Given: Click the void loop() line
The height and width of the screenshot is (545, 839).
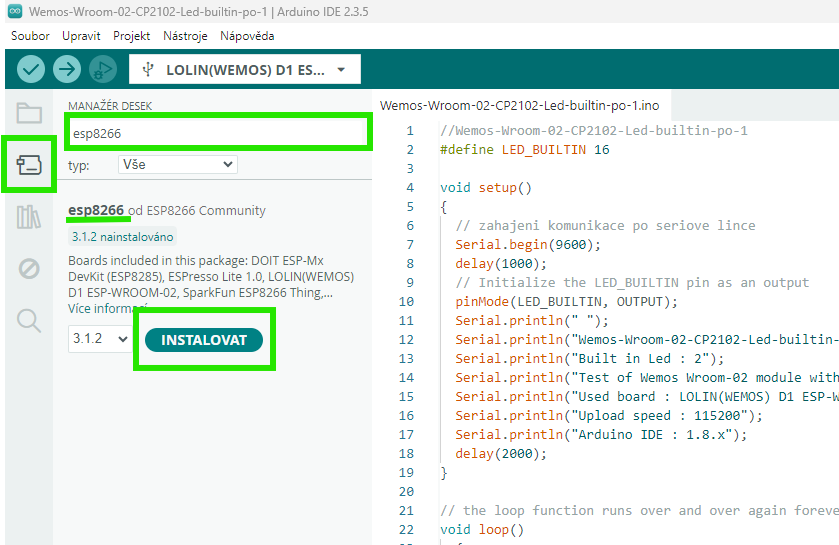Looking at the screenshot, I should [x=482, y=529].
